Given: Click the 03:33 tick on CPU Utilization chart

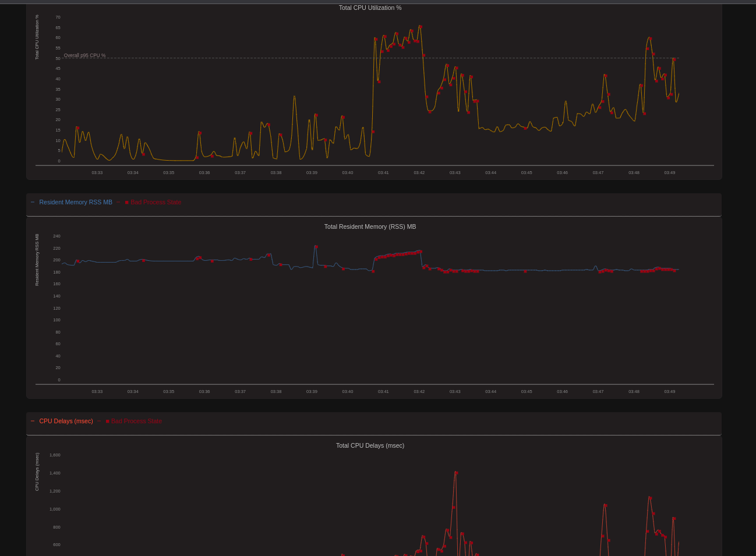Looking at the screenshot, I should tap(97, 172).
